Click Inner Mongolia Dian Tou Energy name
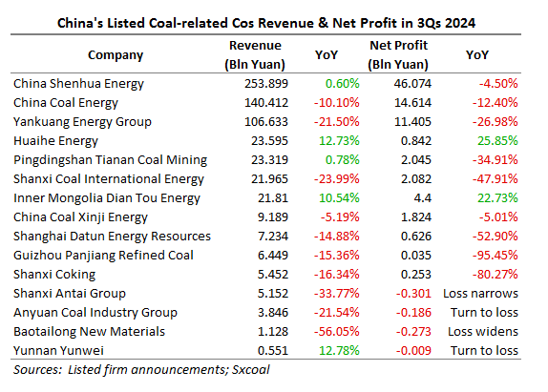Viewport: 548px width, 392px height. (x=107, y=198)
